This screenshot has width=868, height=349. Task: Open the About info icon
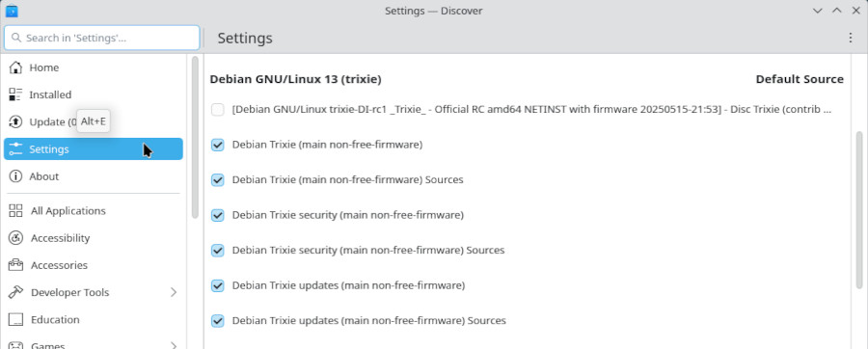(16, 176)
